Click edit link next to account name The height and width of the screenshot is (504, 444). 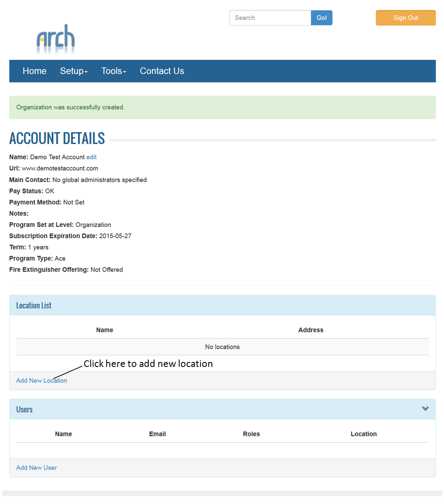[x=91, y=157]
